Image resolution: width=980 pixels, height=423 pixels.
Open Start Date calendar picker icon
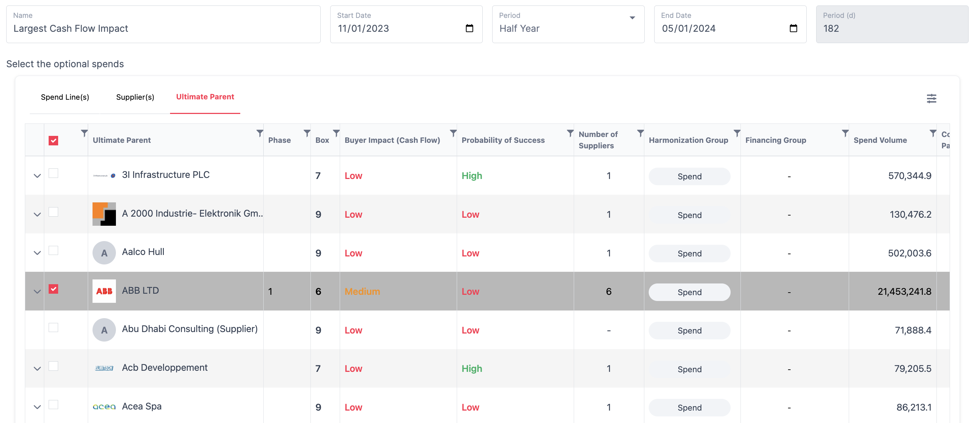pyautogui.click(x=469, y=28)
